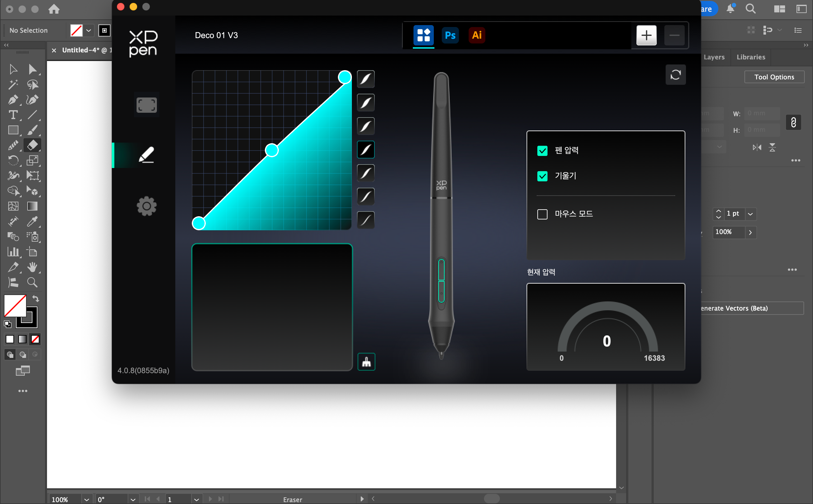
Task: Click the middle control point on pressure curve
Action: [272, 150]
